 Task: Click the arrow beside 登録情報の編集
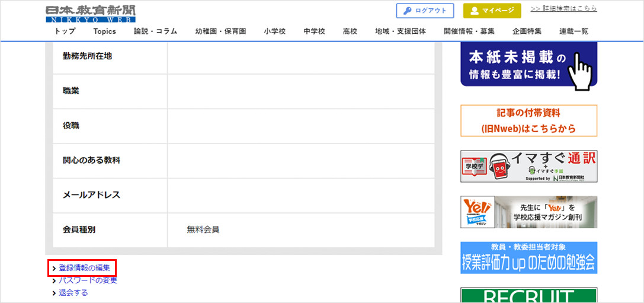54,269
